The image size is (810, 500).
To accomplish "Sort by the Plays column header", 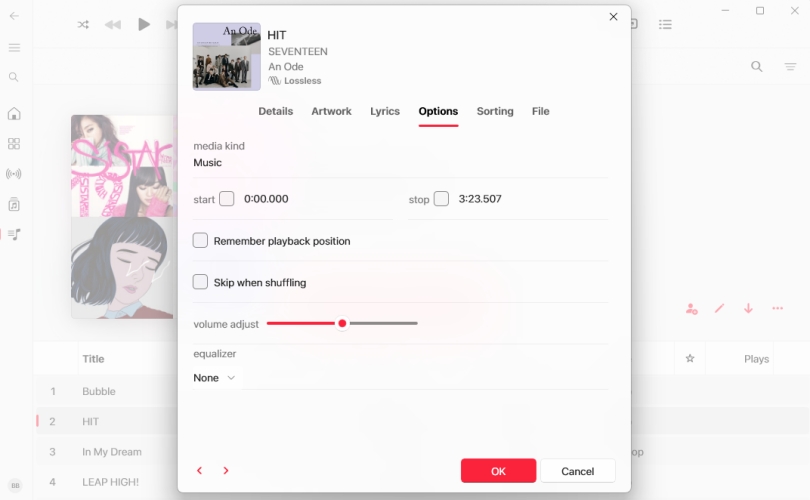I will tap(756, 359).
